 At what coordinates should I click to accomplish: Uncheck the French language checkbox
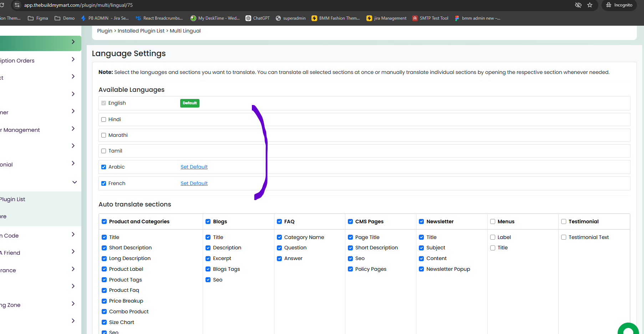pos(103,184)
